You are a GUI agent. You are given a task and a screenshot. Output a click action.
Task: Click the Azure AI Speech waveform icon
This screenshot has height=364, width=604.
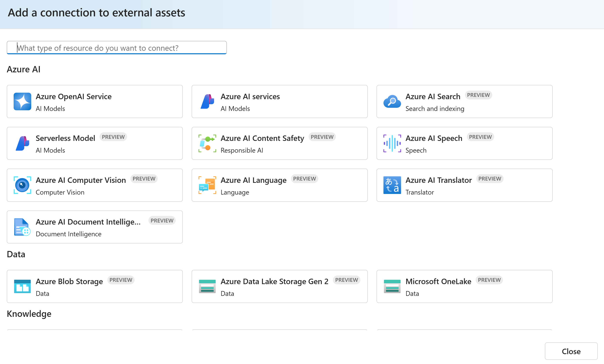click(x=392, y=143)
